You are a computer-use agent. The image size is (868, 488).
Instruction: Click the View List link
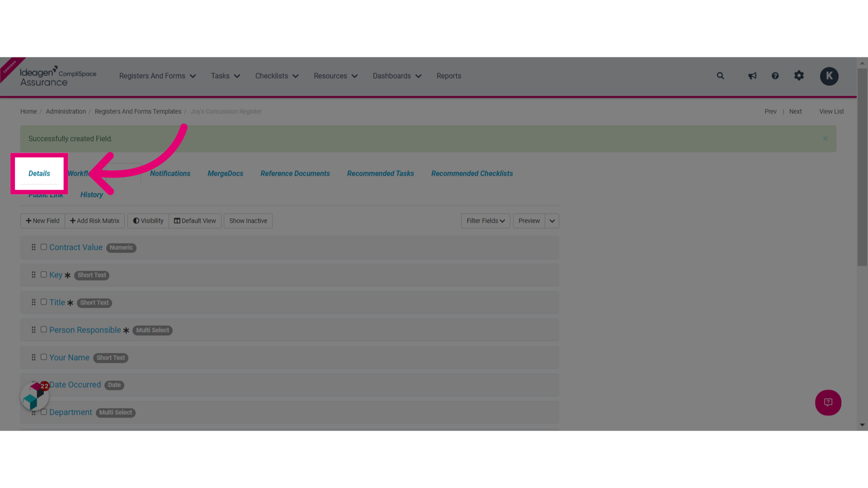coord(831,112)
